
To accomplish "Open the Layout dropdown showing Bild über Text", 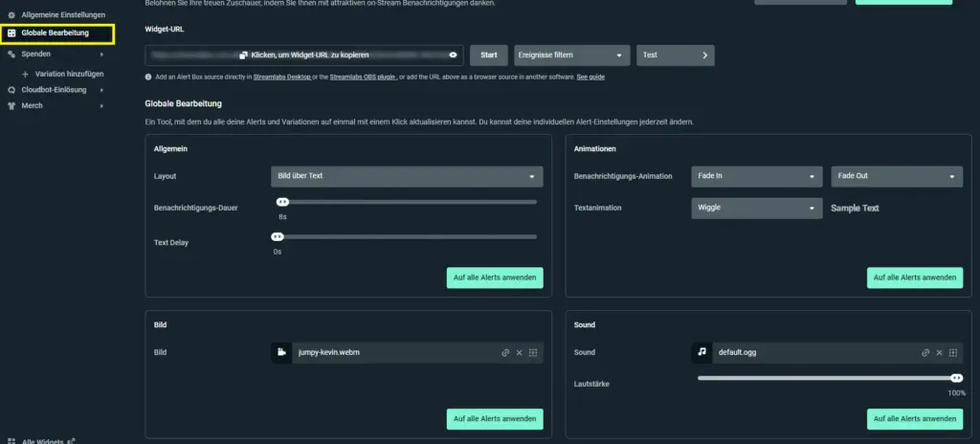I will (x=407, y=176).
